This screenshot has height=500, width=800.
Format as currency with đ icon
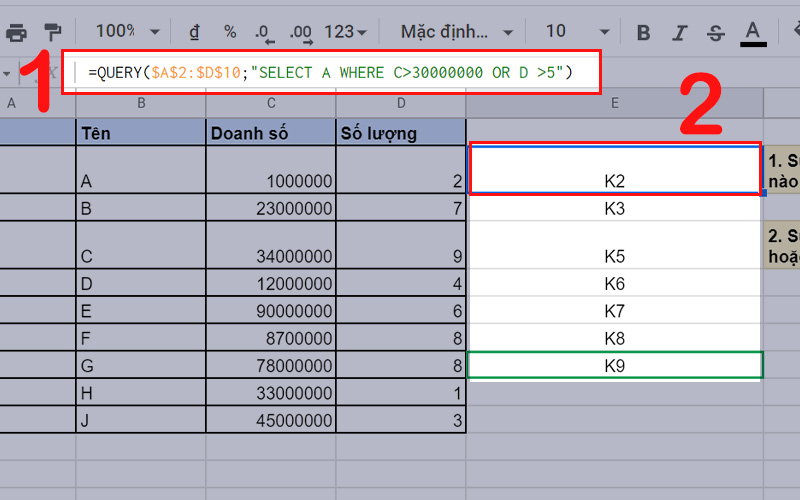tap(192, 32)
